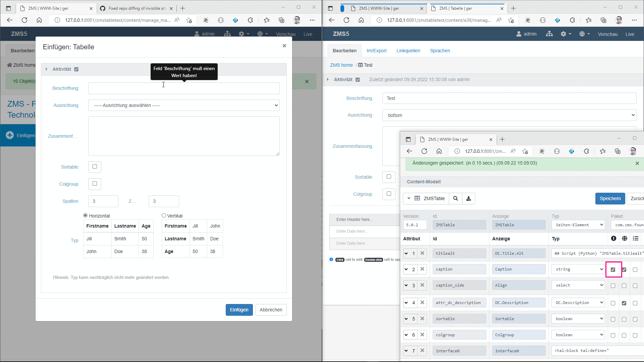Switch to the Im/Export tab

(x=376, y=51)
